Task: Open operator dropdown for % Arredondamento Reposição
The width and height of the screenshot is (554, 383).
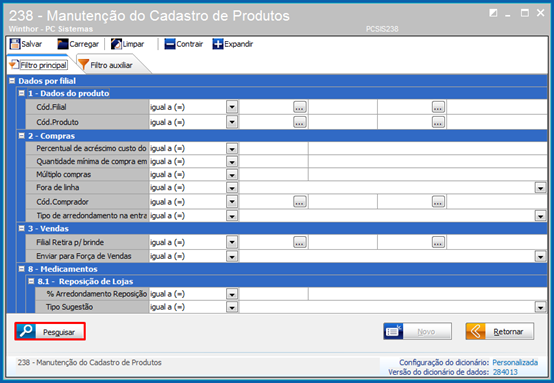Action: coord(232,294)
